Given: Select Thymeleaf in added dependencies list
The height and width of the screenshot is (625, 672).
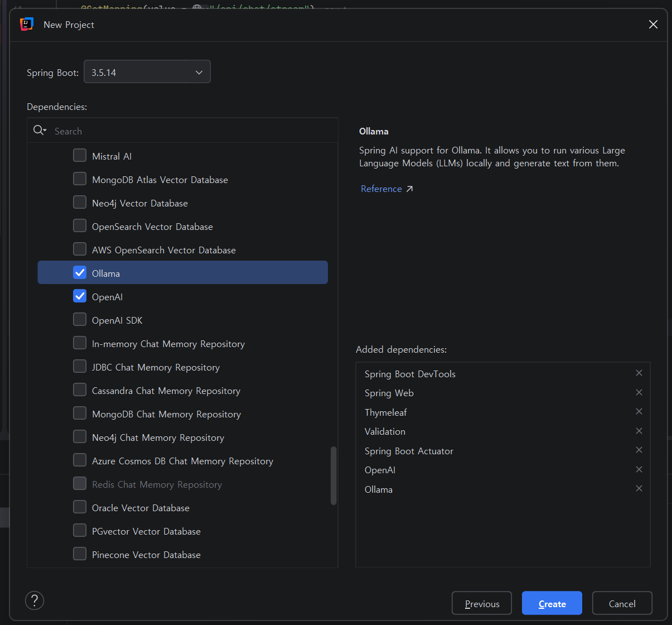Looking at the screenshot, I should click(385, 412).
